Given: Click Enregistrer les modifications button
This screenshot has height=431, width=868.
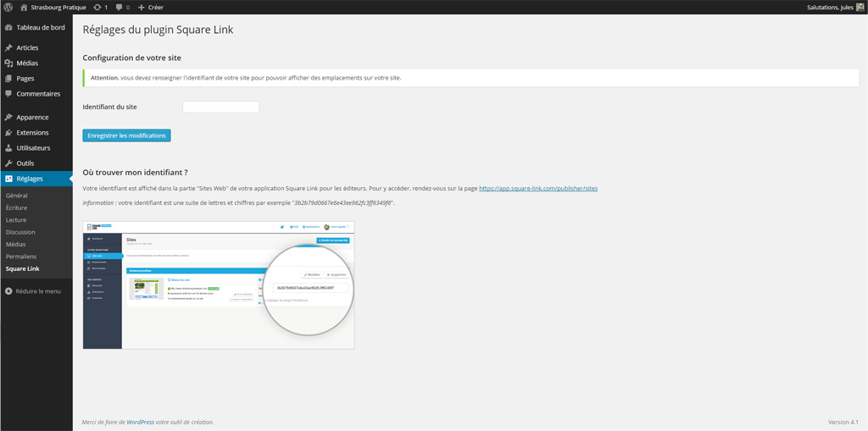Looking at the screenshot, I should 127,135.
